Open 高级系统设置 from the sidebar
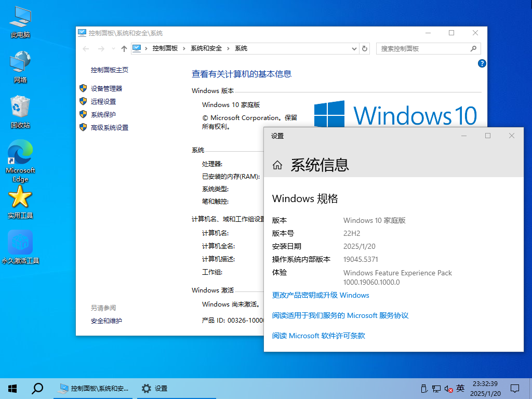The height and width of the screenshot is (399, 532). click(x=110, y=127)
